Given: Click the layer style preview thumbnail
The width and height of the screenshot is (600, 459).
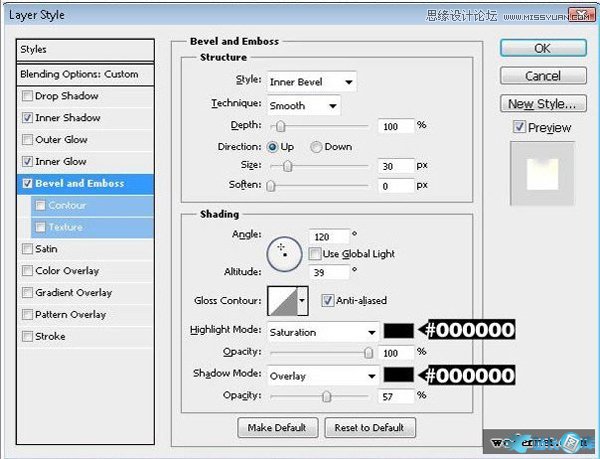Looking at the screenshot, I should pos(541,174).
